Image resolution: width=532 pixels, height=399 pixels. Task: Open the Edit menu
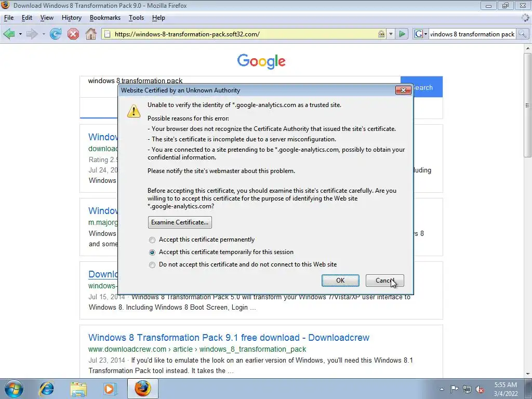(x=27, y=18)
